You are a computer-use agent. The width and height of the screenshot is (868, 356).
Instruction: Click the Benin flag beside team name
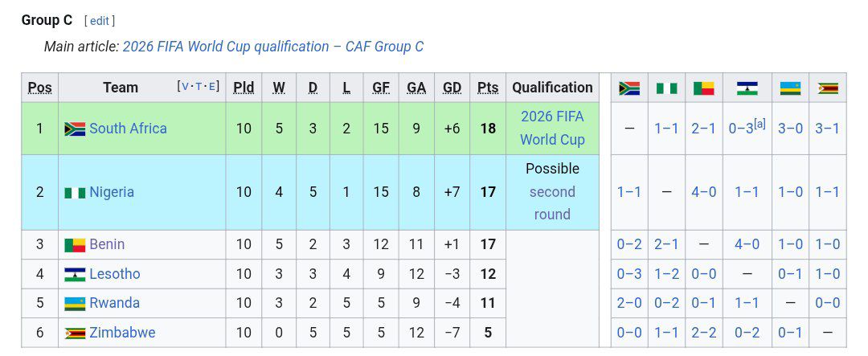coord(75,245)
